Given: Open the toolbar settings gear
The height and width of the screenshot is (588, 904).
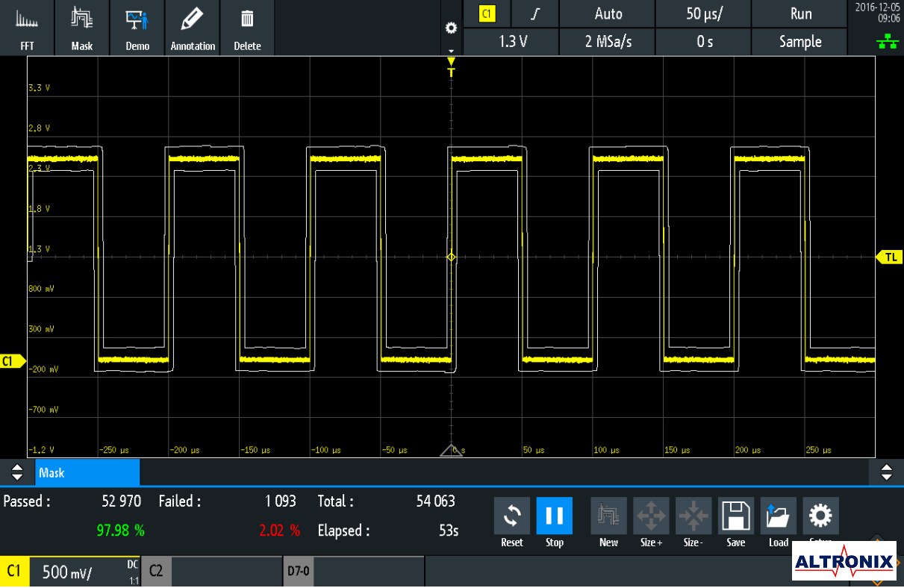Looking at the screenshot, I should (x=451, y=28).
